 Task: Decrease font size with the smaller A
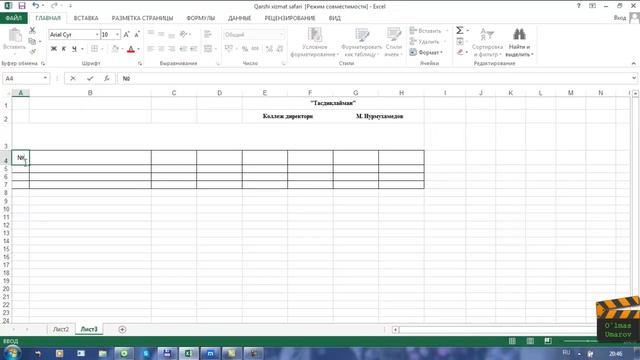click(x=137, y=35)
